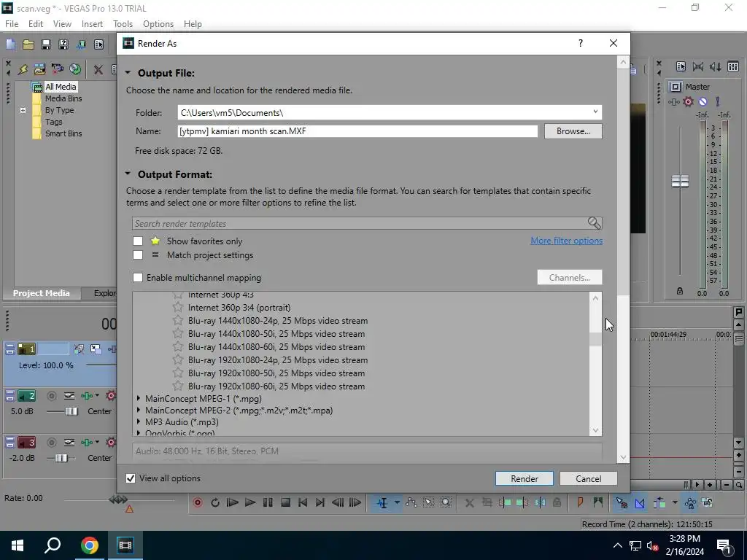Viewport: 747px width, 560px height.
Task: Collapse the Output File section
Action: 128,73
